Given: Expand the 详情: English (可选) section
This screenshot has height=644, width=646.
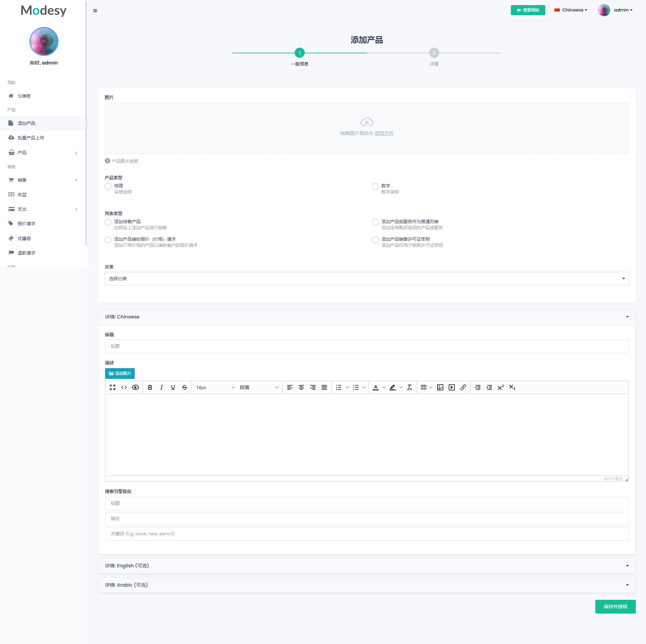Looking at the screenshot, I should tap(367, 566).
